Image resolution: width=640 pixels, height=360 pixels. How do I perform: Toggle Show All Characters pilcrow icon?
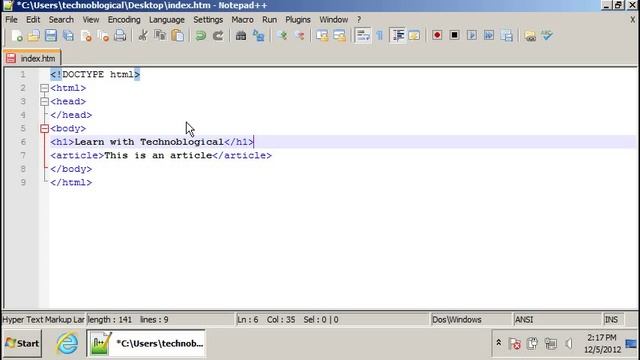380,36
